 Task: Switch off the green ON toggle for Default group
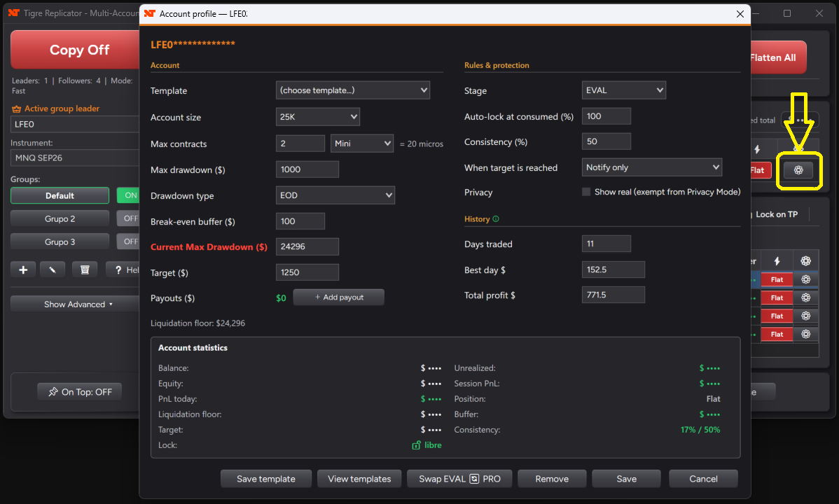click(128, 195)
